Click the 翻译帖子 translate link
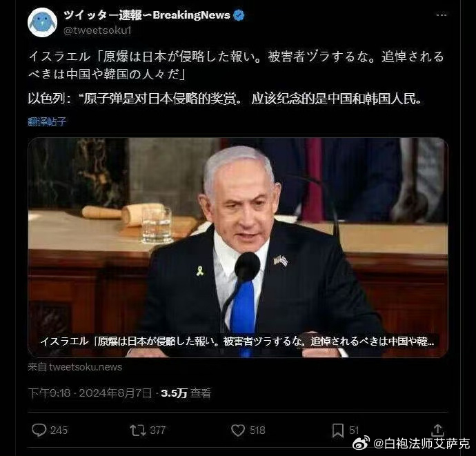This screenshot has width=476, height=456. [x=47, y=121]
